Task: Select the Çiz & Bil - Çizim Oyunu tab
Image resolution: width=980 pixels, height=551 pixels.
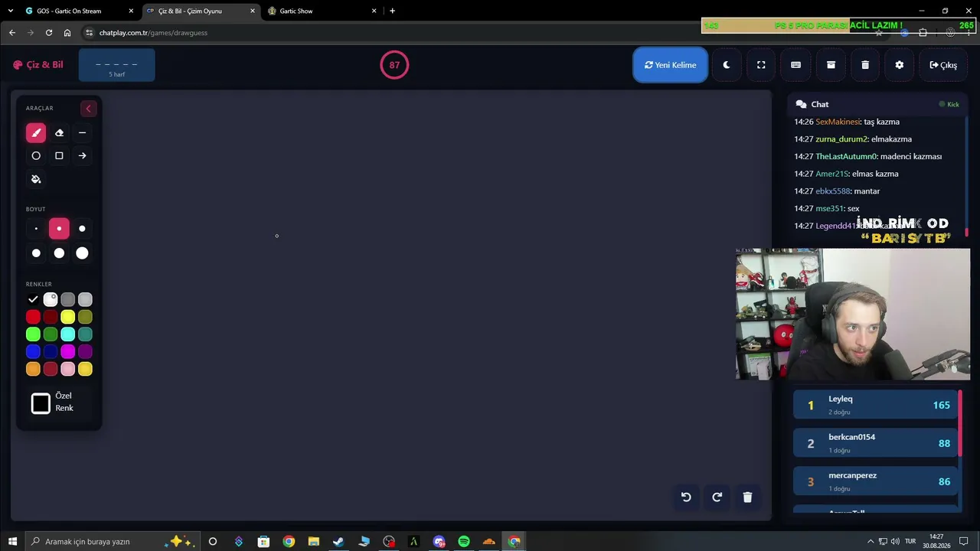Action: 201,11
